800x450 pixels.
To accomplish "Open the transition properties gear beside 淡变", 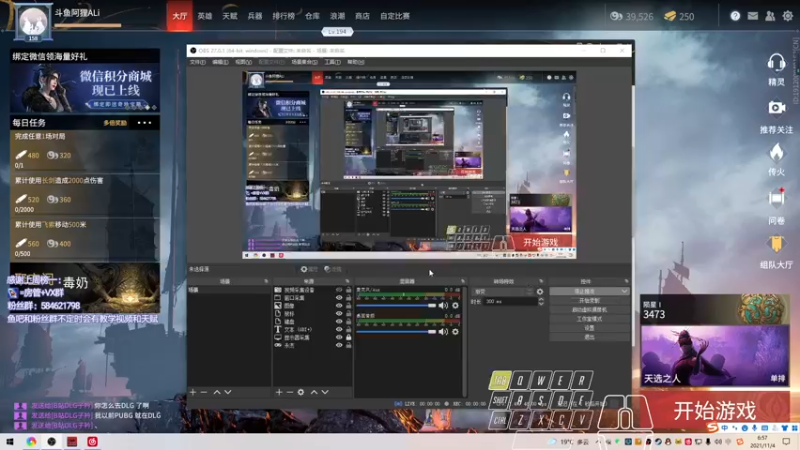I will click(x=540, y=292).
